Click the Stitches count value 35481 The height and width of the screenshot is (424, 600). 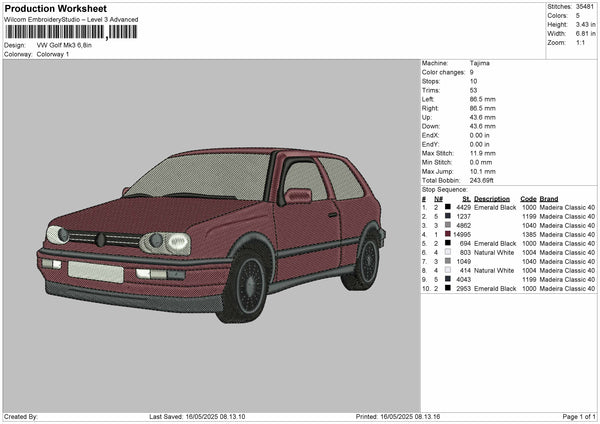[583, 7]
